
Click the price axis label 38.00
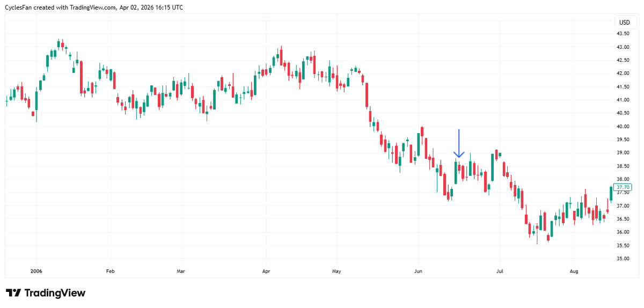click(623, 179)
